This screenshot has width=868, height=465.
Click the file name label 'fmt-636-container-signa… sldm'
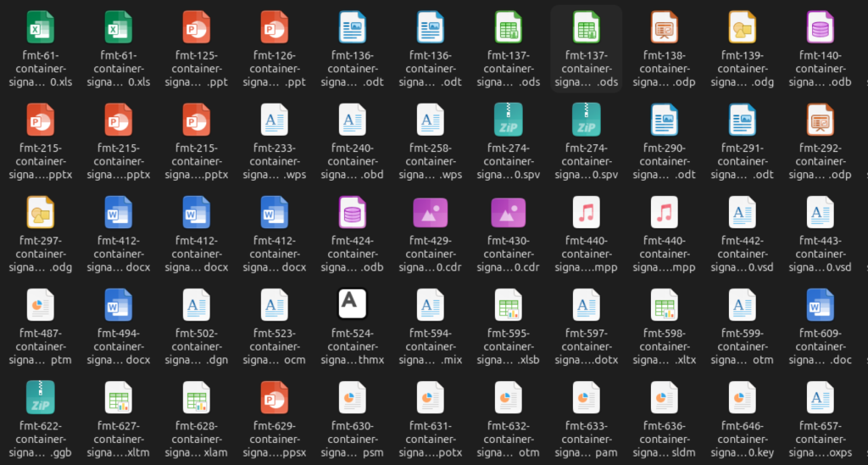point(665,440)
